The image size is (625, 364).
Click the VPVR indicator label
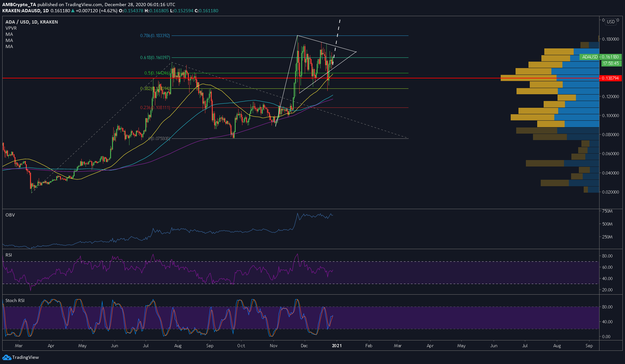[11, 28]
